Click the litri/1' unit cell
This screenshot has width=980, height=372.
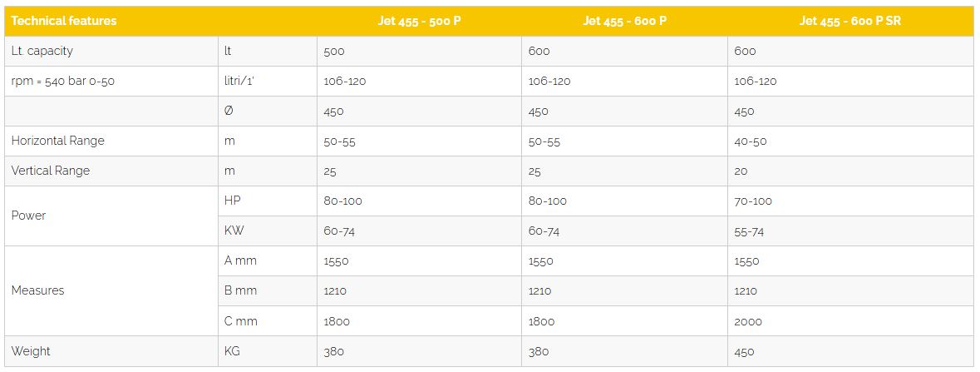tap(238, 81)
